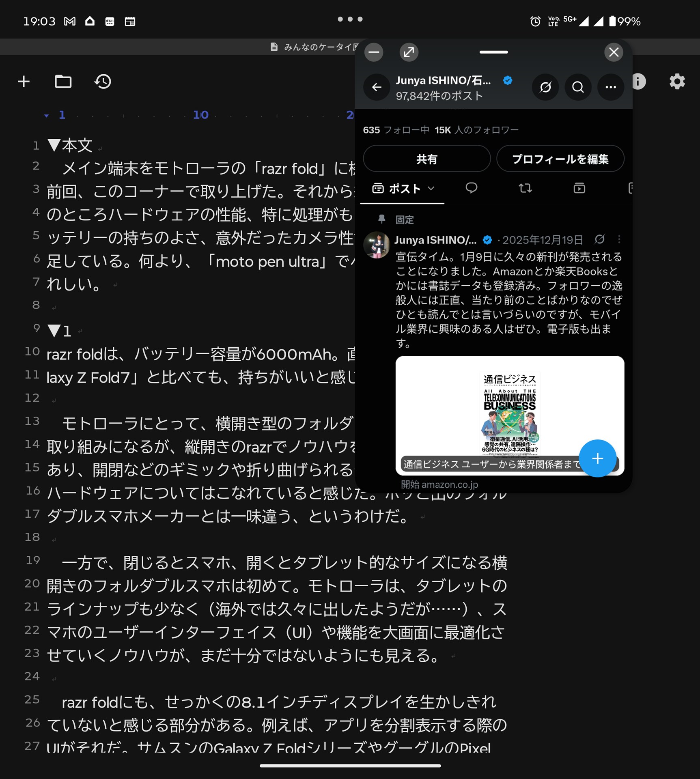
Task: Open the folder icon in editor toolbar
Action: tap(63, 82)
